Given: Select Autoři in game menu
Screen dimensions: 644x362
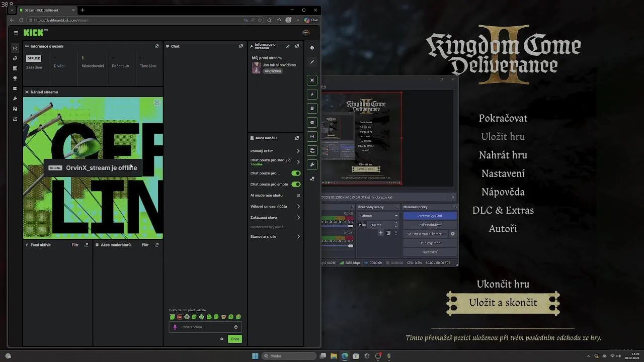Looking at the screenshot, I should (503, 229).
